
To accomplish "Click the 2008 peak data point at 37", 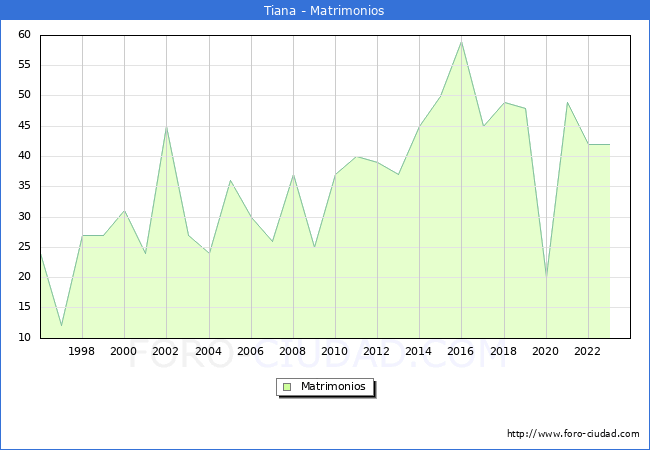I will pyautogui.click(x=293, y=175).
